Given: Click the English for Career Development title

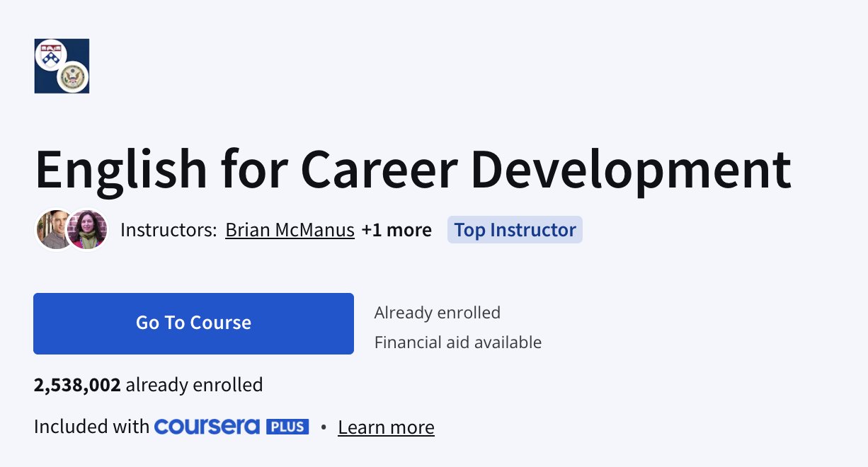Looking at the screenshot, I should click(412, 170).
